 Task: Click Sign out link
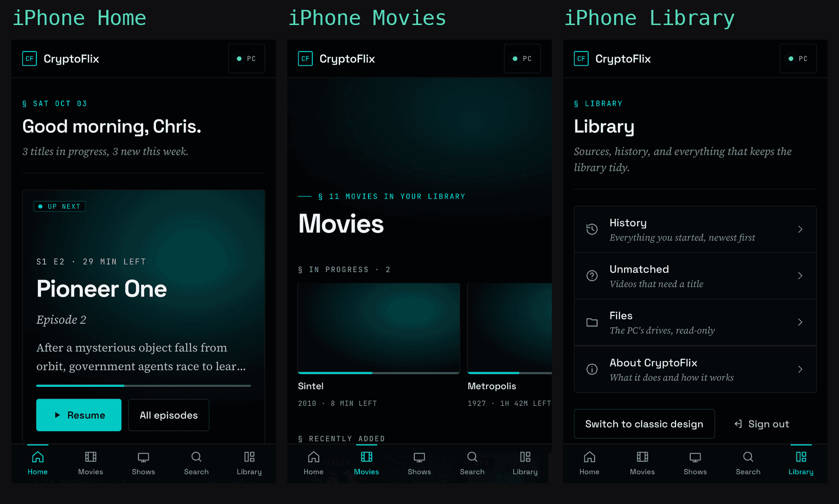[762, 424]
